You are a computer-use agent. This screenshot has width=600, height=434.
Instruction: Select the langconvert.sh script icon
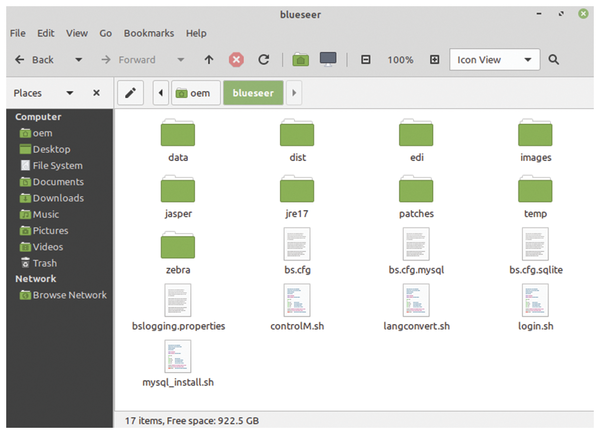(x=416, y=300)
